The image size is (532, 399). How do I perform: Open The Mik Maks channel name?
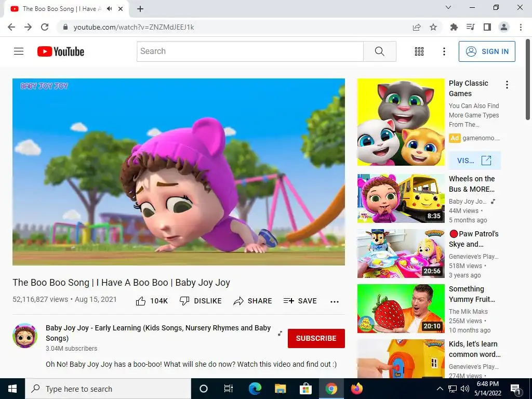pos(468,312)
